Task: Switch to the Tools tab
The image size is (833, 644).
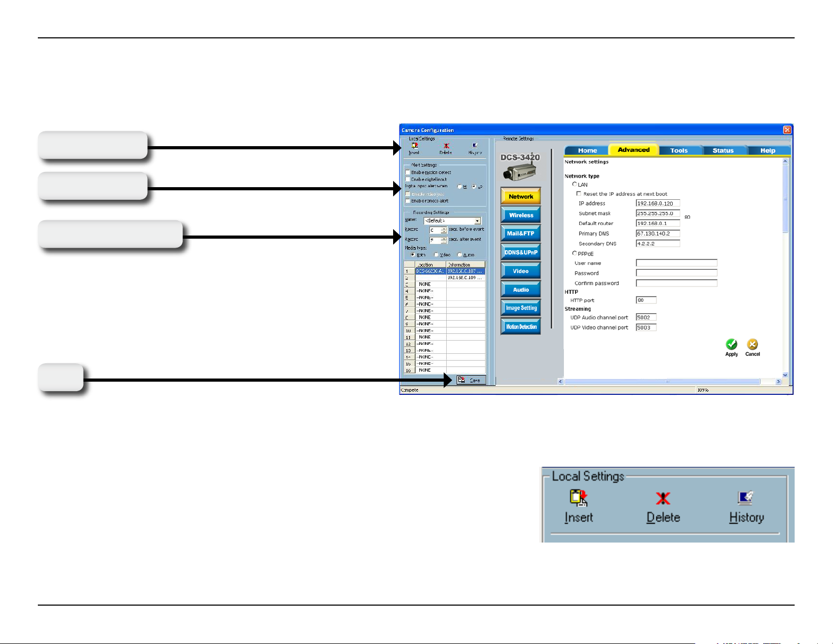Action: [x=678, y=150]
